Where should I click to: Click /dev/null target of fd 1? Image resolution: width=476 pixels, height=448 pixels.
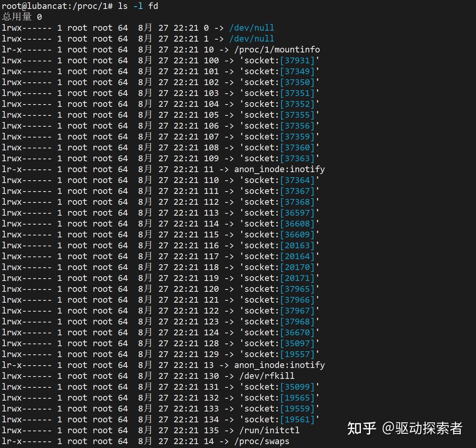[252, 38]
